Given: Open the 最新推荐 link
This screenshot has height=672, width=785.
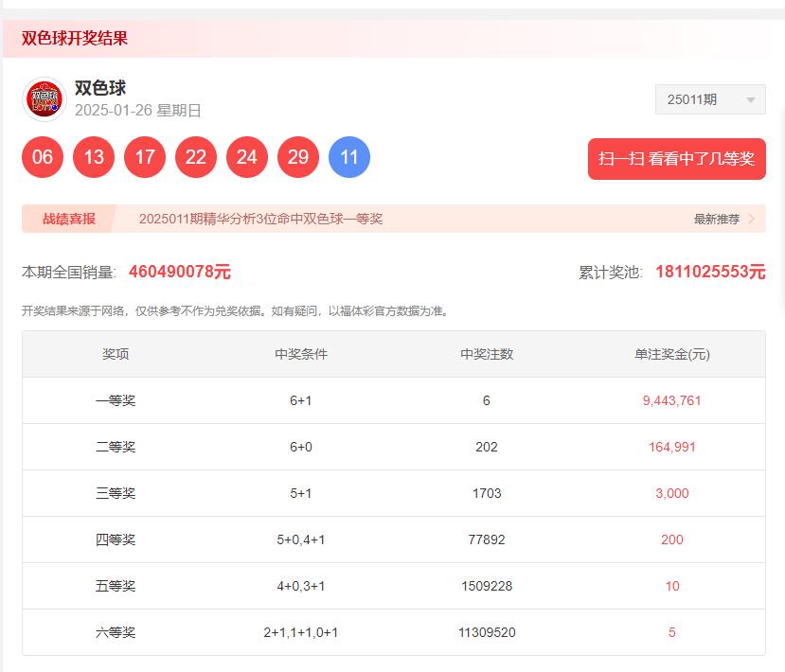Looking at the screenshot, I should coord(717,220).
